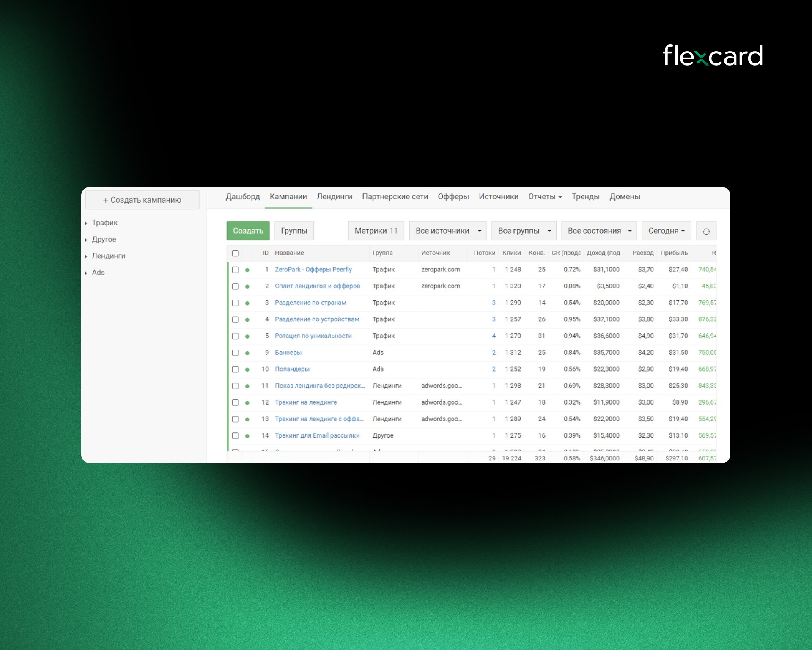The width and height of the screenshot is (812, 650).
Task: Open the Отчеты dropdown menu
Action: pyautogui.click(x=545, y=197)
